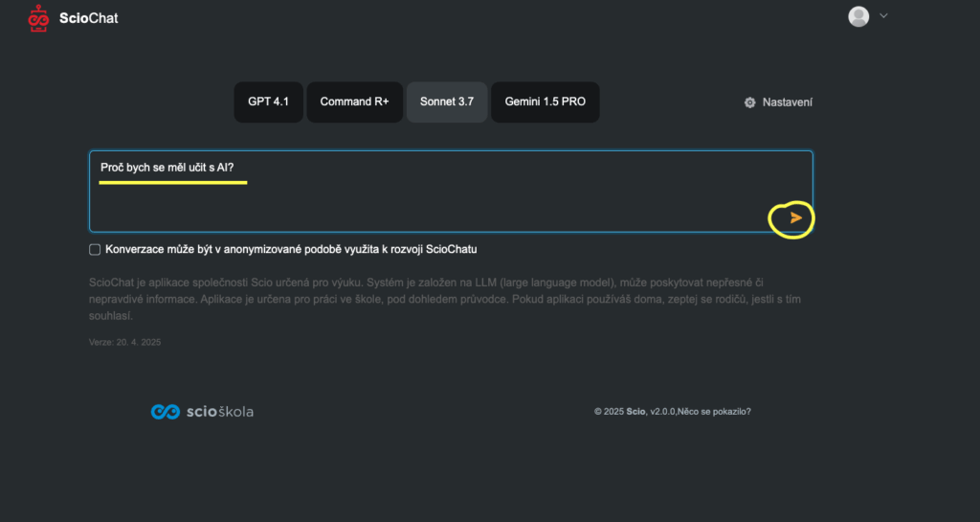This screenshot has height=522, width=980.
Task: Click the blue scioškola infinity logo
Action: pyautogui.click(x=166, y=411)
